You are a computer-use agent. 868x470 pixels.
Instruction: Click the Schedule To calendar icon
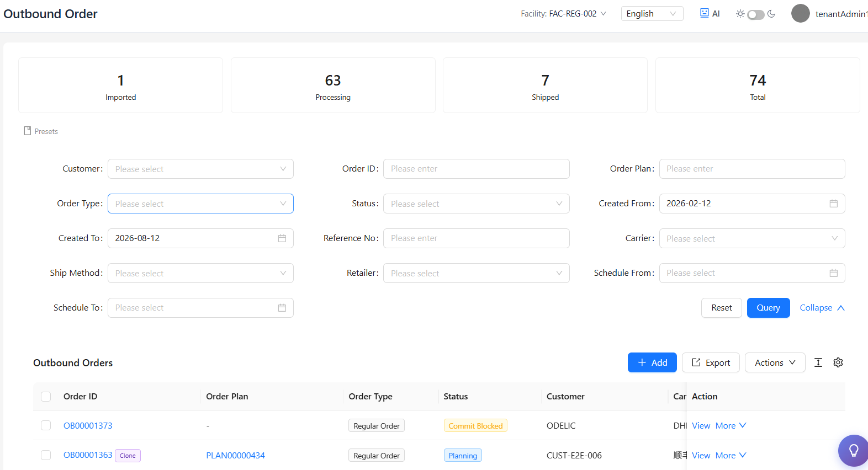point(282,308)
